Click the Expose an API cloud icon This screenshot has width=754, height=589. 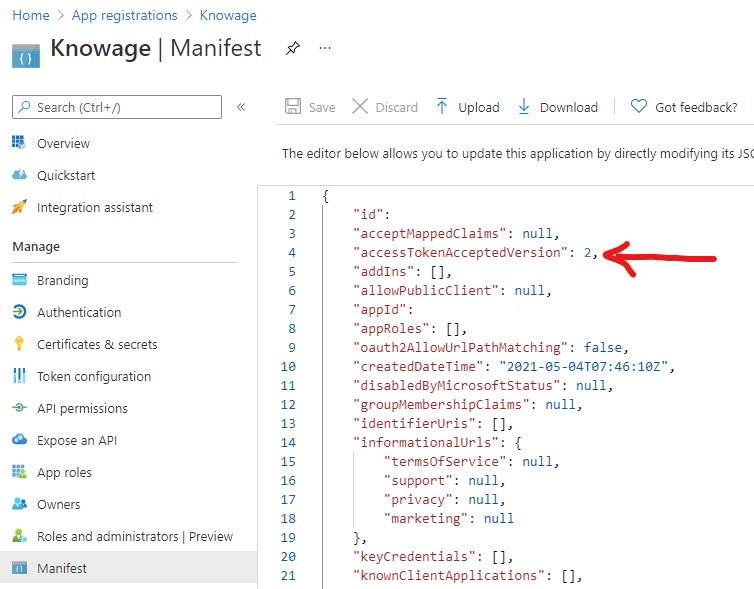(19, 439)
